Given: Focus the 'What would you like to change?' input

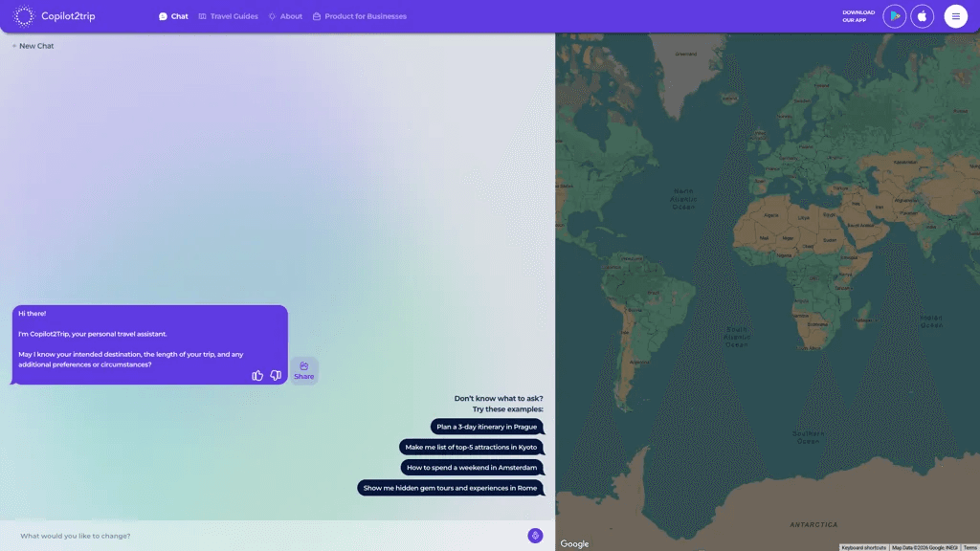Looking at the screenshot, I should 269,536.
